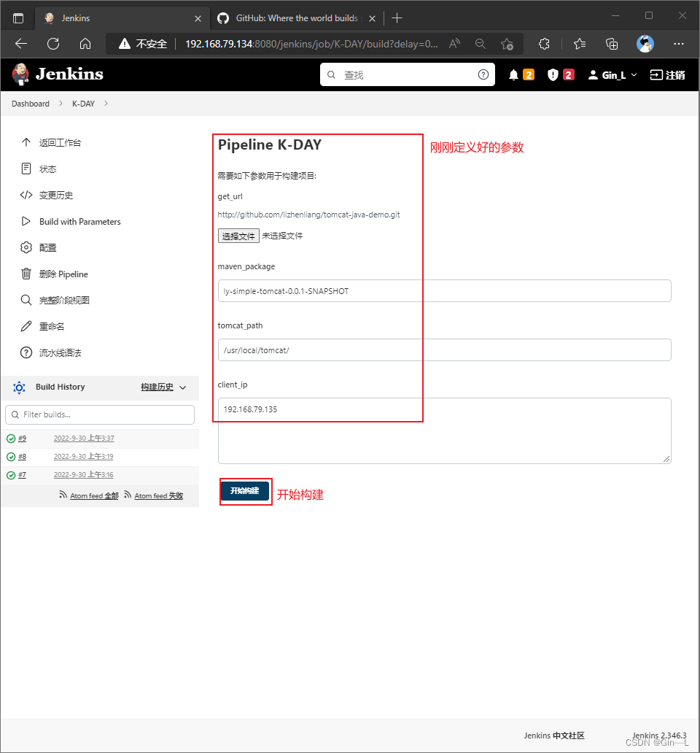Click the browser back arrow
This screenshot has width=700, height=753.
21,44
